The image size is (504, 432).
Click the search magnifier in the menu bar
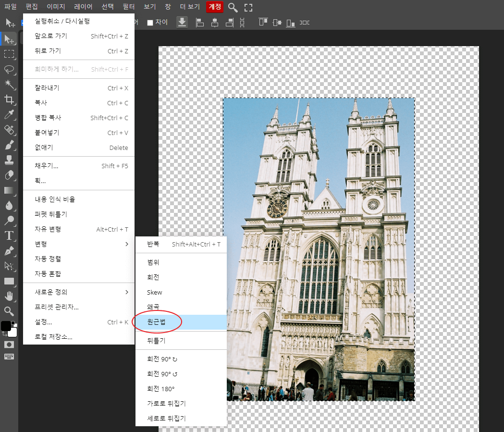point(233,7)
